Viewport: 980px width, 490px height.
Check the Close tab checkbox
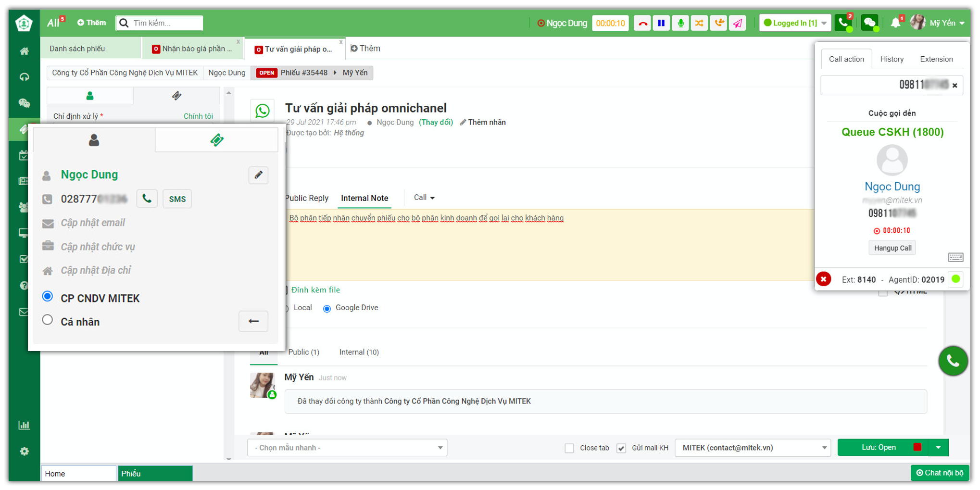coord(569,448)
